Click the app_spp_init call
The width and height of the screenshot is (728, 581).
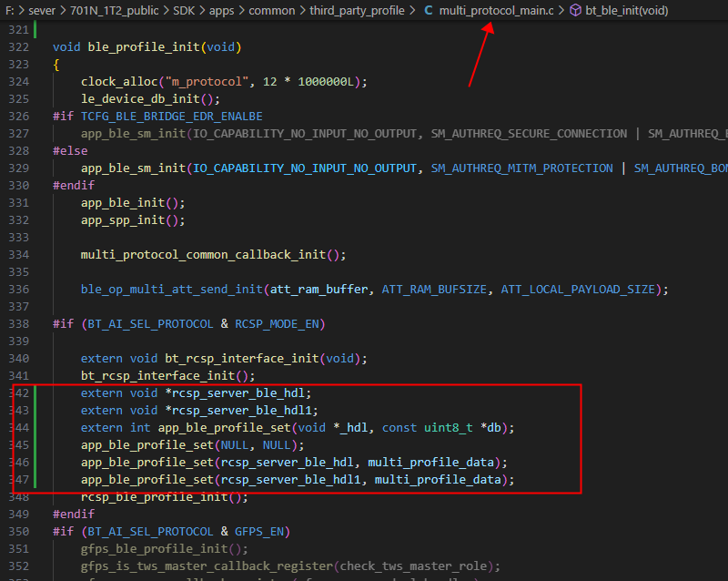tap(123, 220)
